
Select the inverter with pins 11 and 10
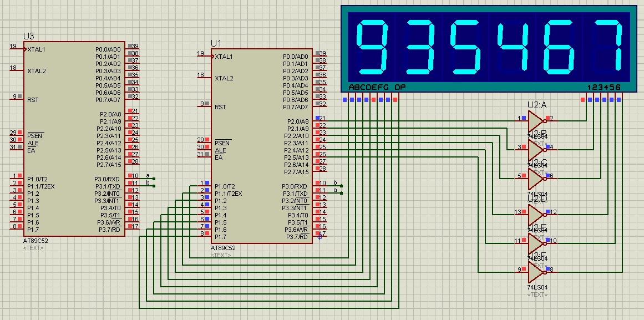pos(536,243)
